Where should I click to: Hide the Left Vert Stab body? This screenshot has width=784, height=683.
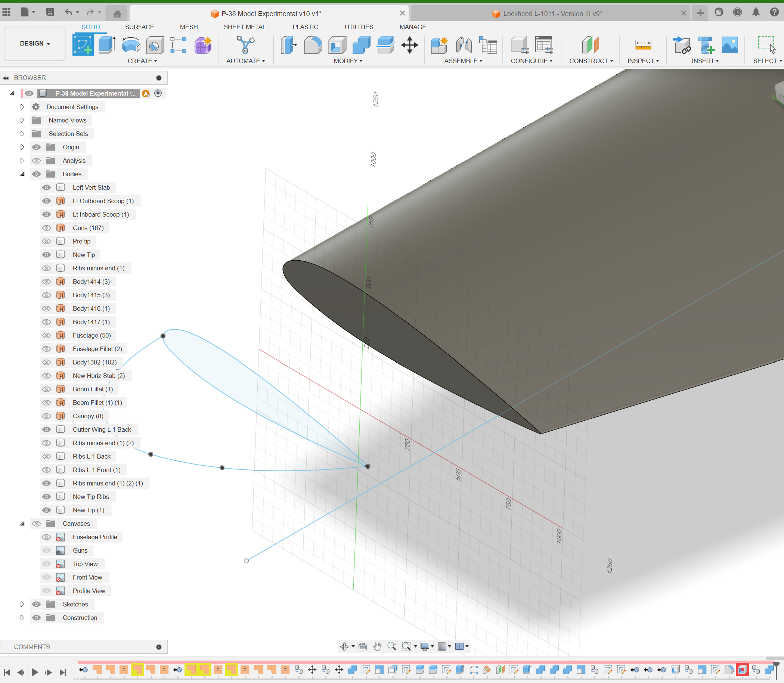46,187
